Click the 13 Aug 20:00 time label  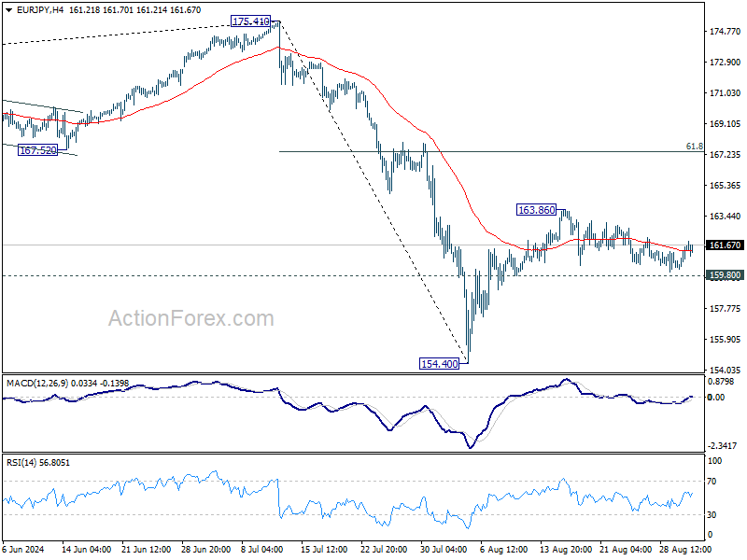[566, 550]
